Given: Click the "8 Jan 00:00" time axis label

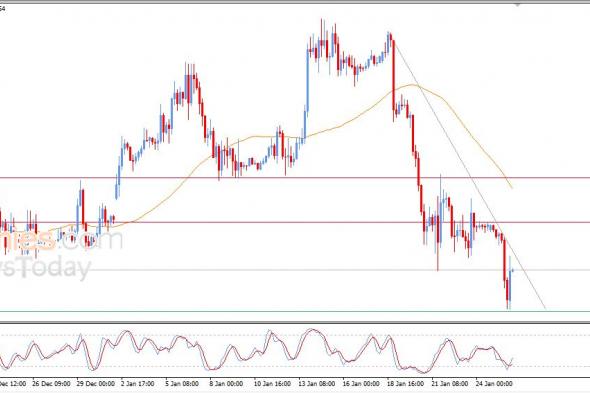Looking at the screenshot, I should pos(227,384).
